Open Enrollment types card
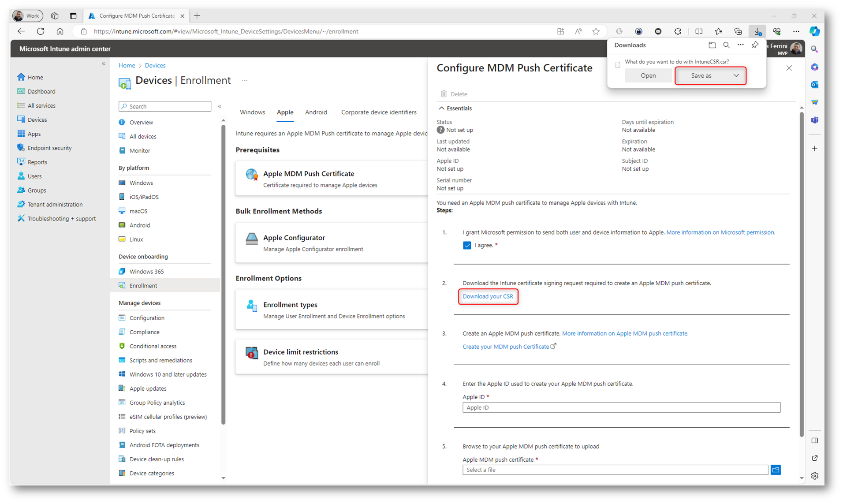The height and width of the screenshot is (504, 843). point(332,310)
